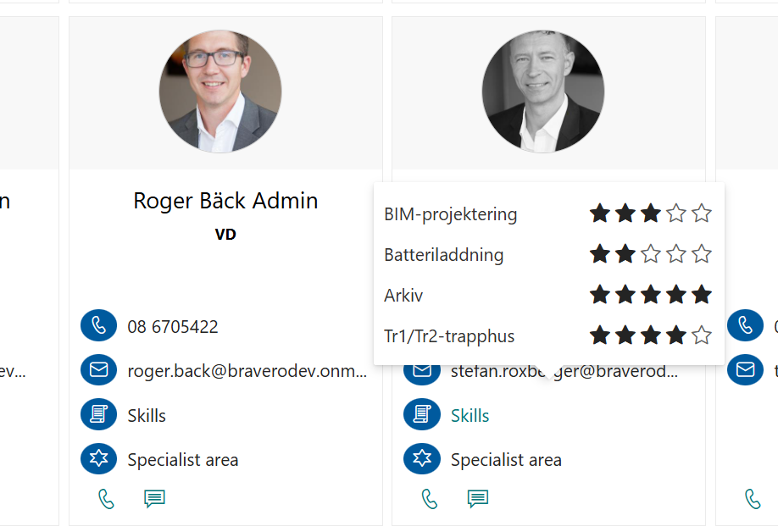Click the Roger Bäck Admin name heading
This screenshot has height=532, width=778.
(x=225, y=201)
